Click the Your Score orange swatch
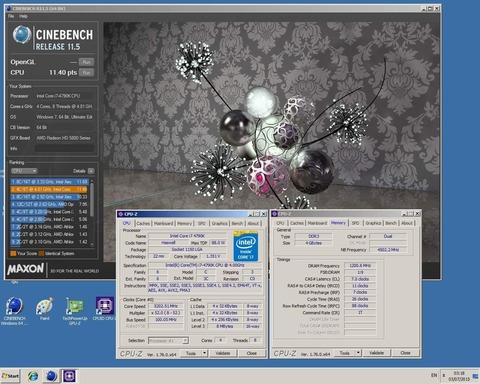The height and width of the screenshot is (384, 480). point(13,253)
